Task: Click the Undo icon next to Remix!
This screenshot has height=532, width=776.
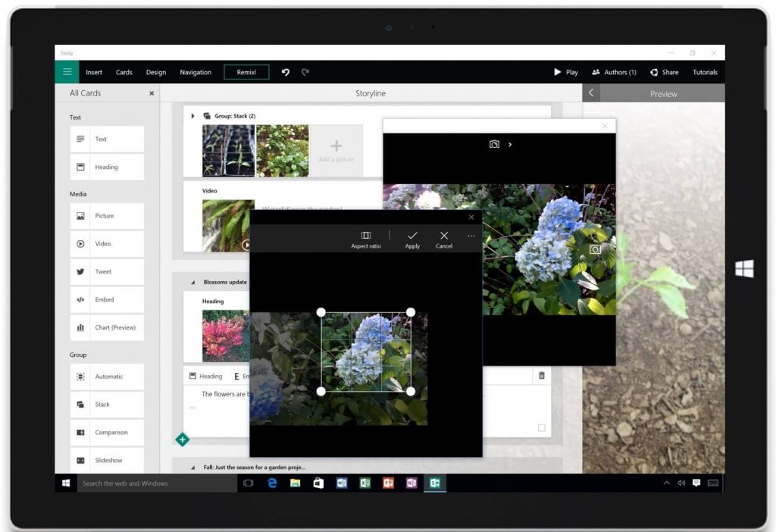Action: click(x=286, y=72)
